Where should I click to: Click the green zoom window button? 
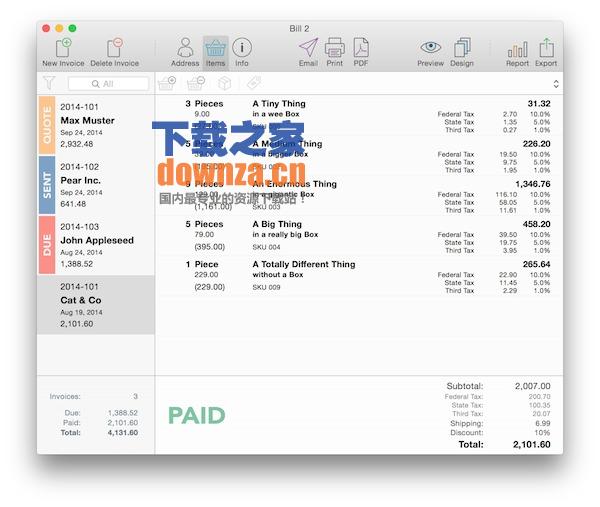point(72,28)
